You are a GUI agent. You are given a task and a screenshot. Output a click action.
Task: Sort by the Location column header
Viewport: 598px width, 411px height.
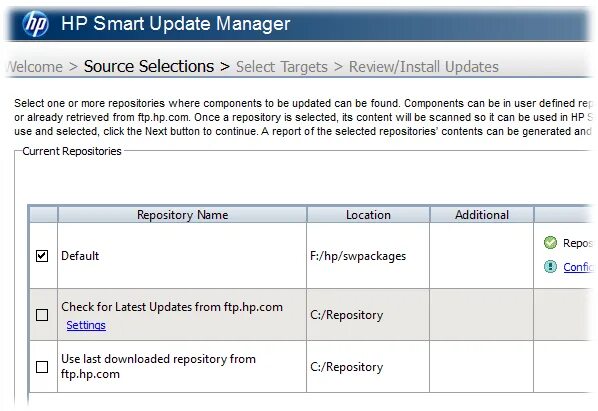tap(368, 215)
